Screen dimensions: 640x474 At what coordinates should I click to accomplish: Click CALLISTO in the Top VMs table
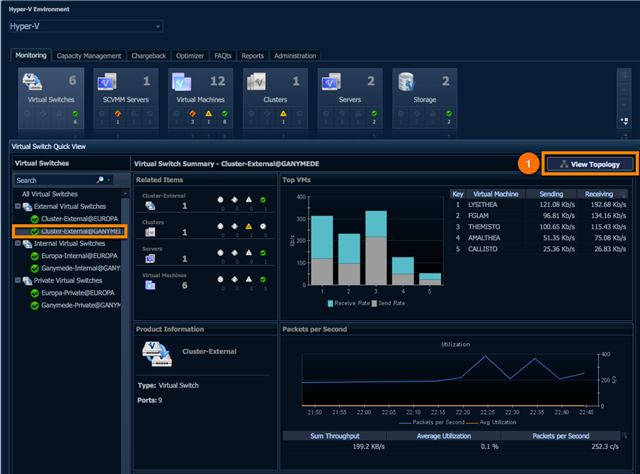(482, 249)
